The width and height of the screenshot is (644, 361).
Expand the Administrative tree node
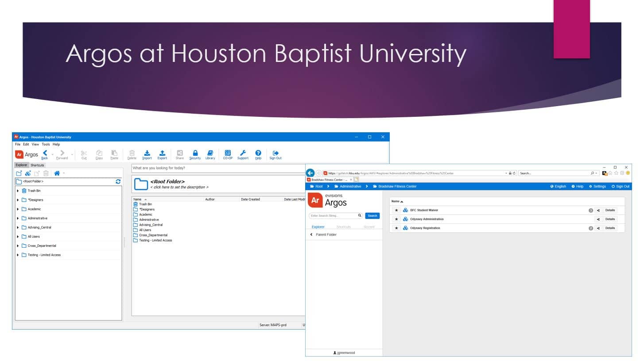pyautogui.click(x=18, y=218)
